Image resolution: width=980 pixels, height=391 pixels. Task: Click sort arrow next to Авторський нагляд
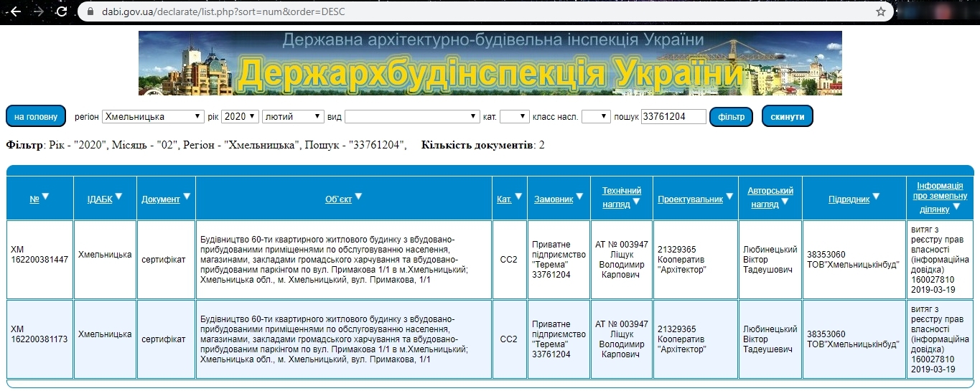pyautogui.click(x=785, y=202)
